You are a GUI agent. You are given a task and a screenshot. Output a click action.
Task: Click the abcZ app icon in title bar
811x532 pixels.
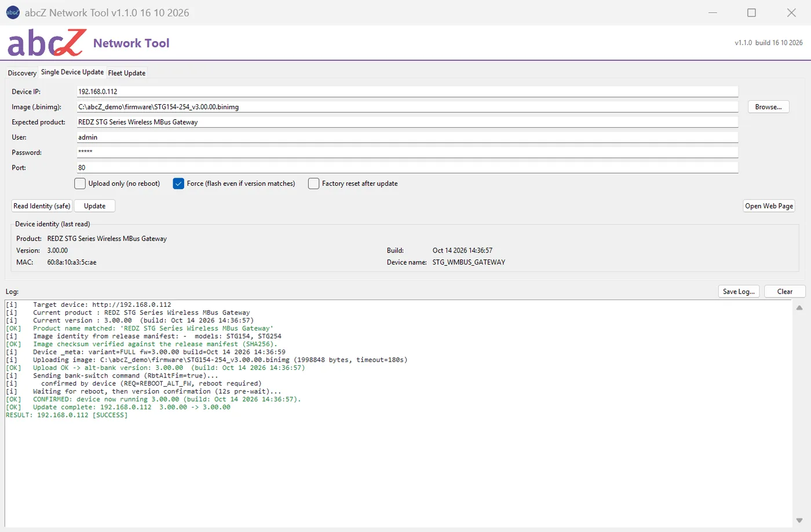(13, 12)
